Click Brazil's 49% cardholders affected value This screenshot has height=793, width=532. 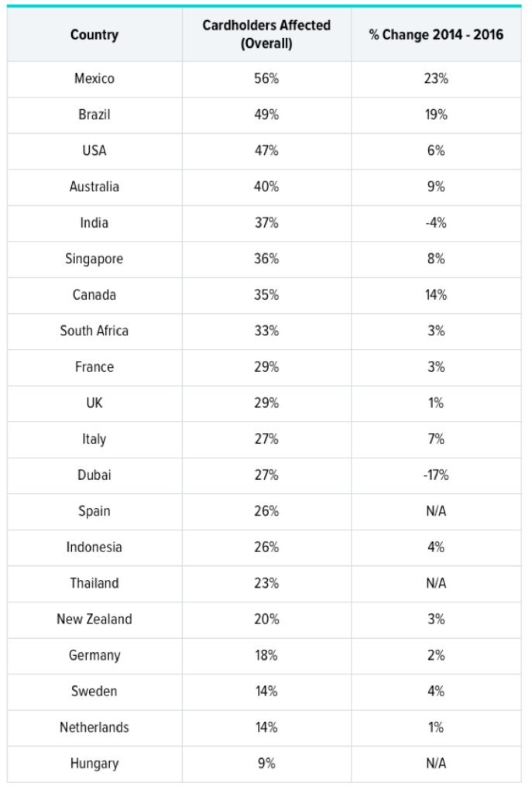coord(266,115)
